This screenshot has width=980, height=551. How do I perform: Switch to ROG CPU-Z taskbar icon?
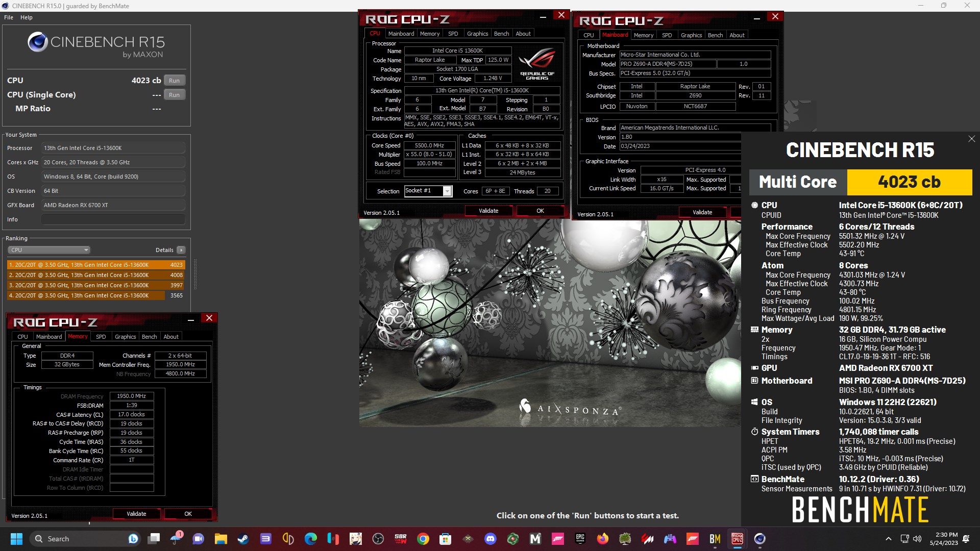coord(737,539)
